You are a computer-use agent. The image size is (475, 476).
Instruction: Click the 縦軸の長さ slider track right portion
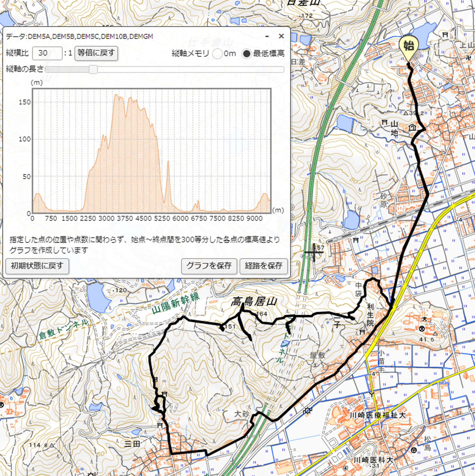pyautogui.click(x=191, y=69)
